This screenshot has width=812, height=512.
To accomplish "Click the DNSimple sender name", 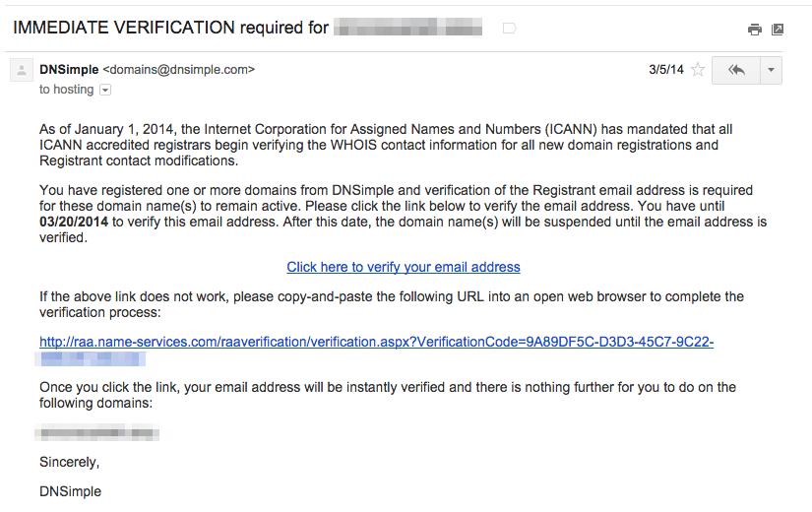I will [69, 69].
